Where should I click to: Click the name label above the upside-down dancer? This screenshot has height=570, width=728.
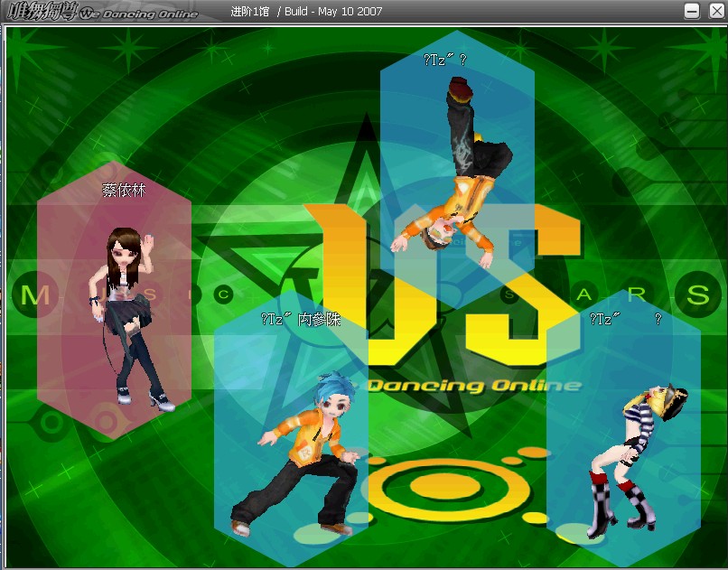444,60
